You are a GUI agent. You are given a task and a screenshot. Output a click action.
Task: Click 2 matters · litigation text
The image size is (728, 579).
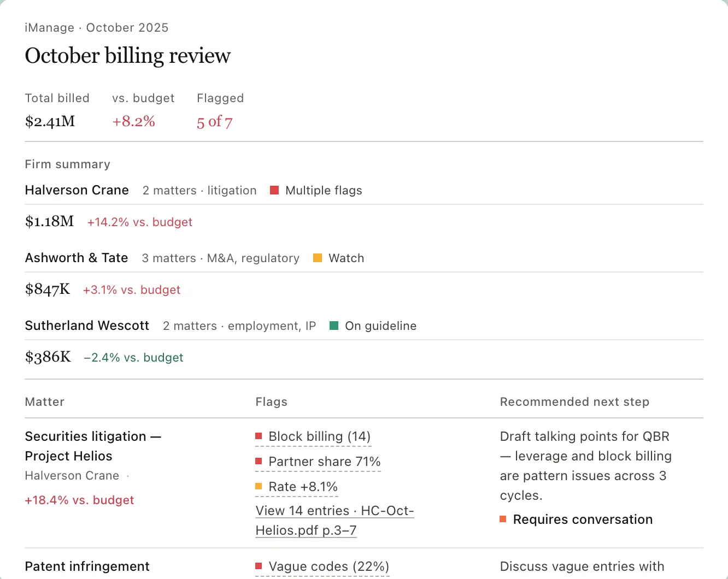(199, 191)
